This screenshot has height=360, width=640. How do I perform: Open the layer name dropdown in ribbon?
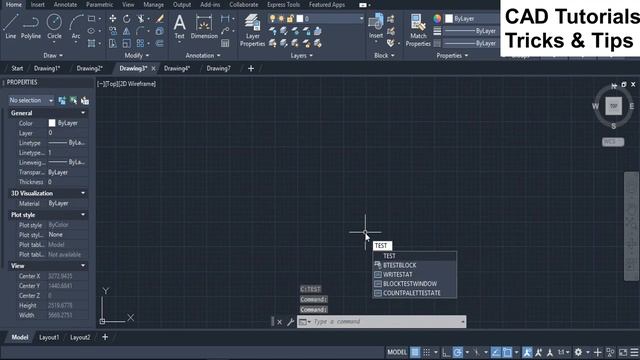361,19
